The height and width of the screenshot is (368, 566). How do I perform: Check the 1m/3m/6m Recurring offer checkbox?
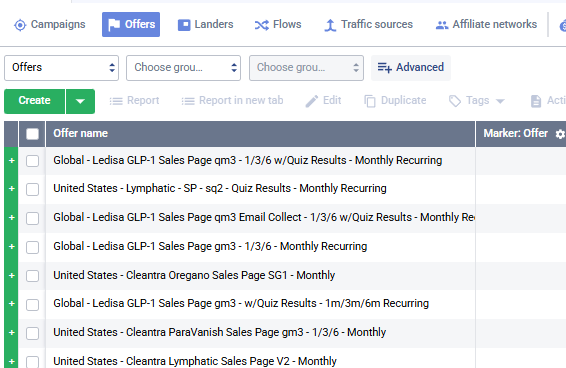pos(32,304)
